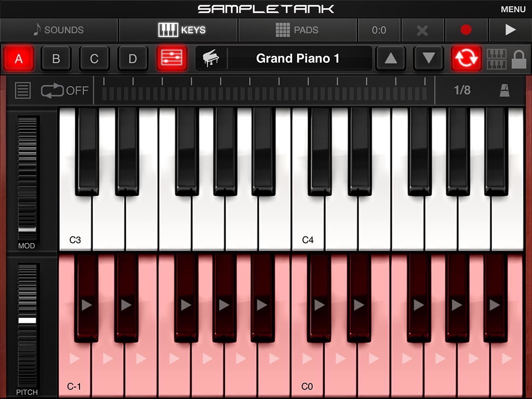Toggle the metronome icon
This screenshot has height=399, width=532.
504,90
